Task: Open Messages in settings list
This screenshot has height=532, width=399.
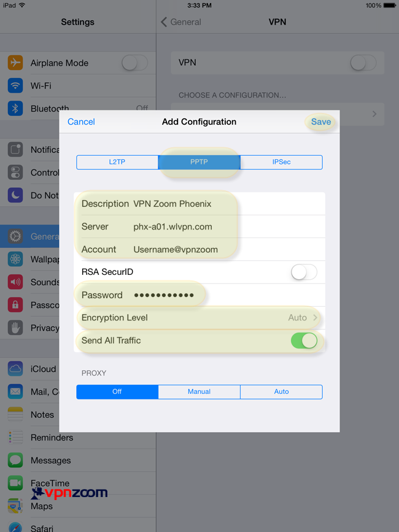Action: coord(50,460)
